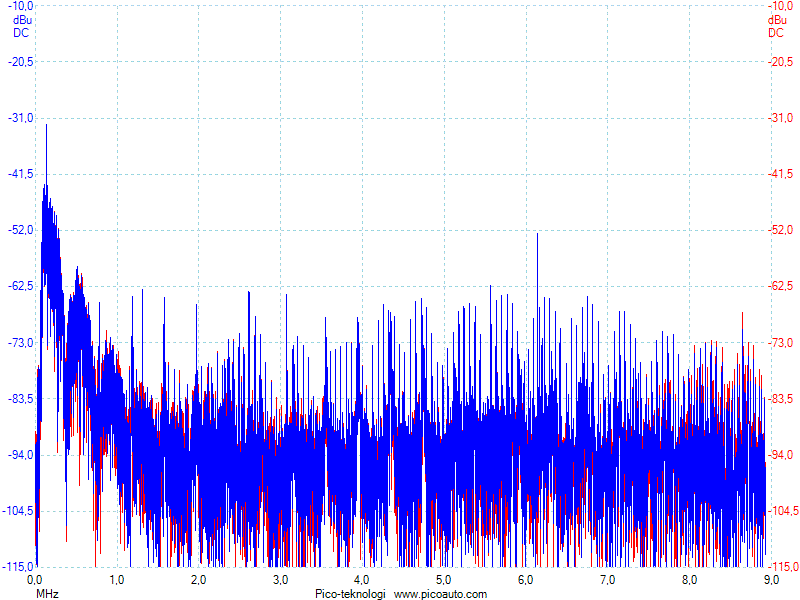Click the MHz unit label
Screen dimensions: 800x600
[x=47, y=594]
